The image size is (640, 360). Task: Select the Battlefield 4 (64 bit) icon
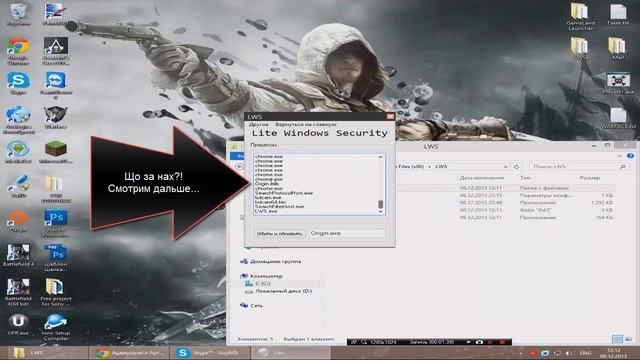[x=18, y=292]
